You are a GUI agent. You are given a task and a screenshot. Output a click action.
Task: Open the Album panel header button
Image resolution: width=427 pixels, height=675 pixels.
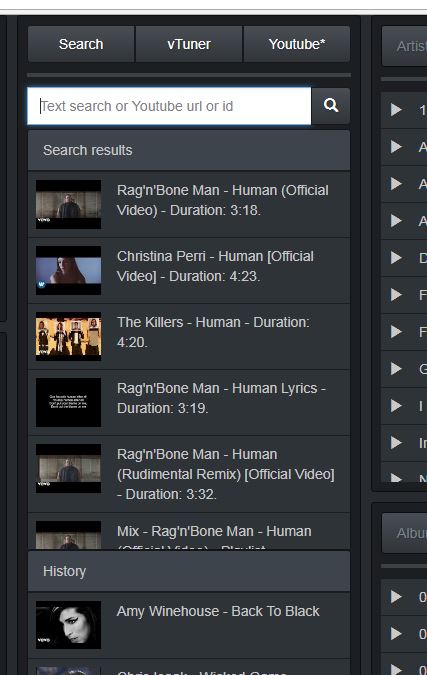(x=405, y=533)
